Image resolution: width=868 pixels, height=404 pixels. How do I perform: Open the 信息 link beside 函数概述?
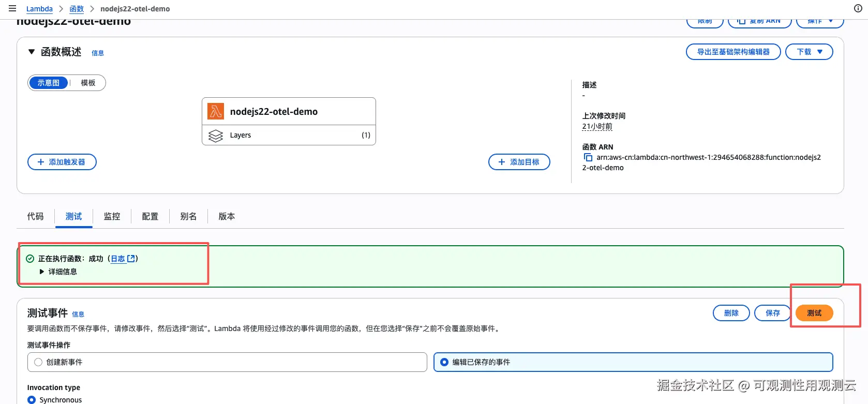tap(98, 53)
